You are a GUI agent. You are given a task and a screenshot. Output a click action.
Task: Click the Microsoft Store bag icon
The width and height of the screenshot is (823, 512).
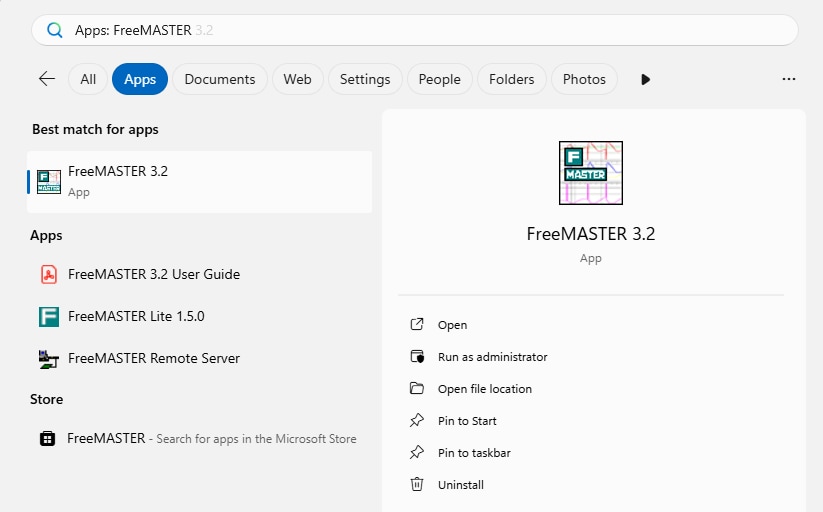click(x=47, y=438)
